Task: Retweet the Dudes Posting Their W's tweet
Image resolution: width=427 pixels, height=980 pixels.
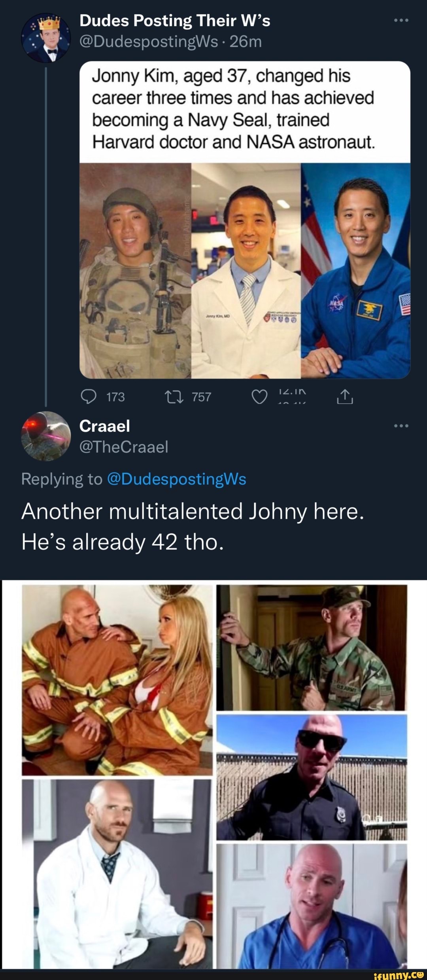Action: tap(174, 396)
